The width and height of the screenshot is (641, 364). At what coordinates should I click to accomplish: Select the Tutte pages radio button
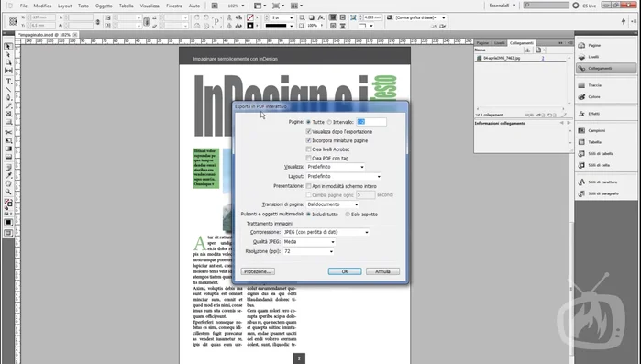pos(309,122)
